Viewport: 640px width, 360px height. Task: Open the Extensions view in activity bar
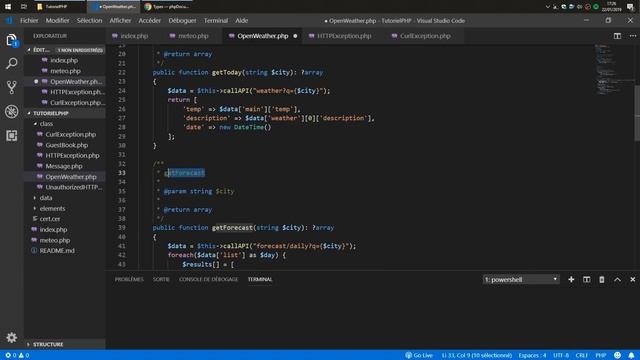click(x=11, y=136)
